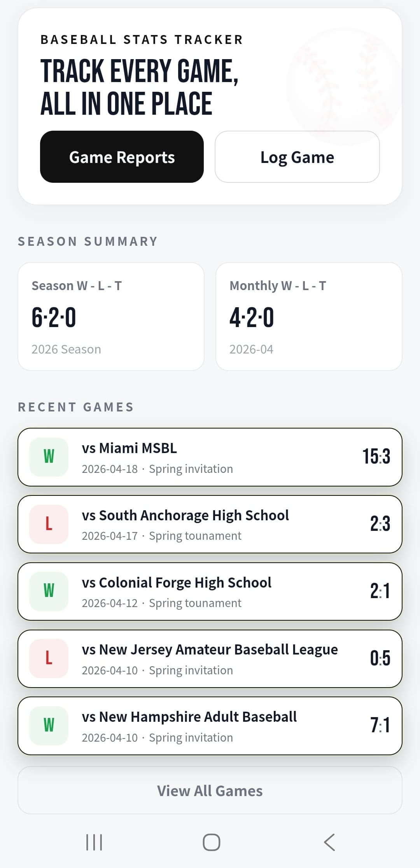Image resolution: width=420 pixels, height=868 pixels.
Task: Tap the win badge for Miami MSBL
Action: (x=49, y=457)
